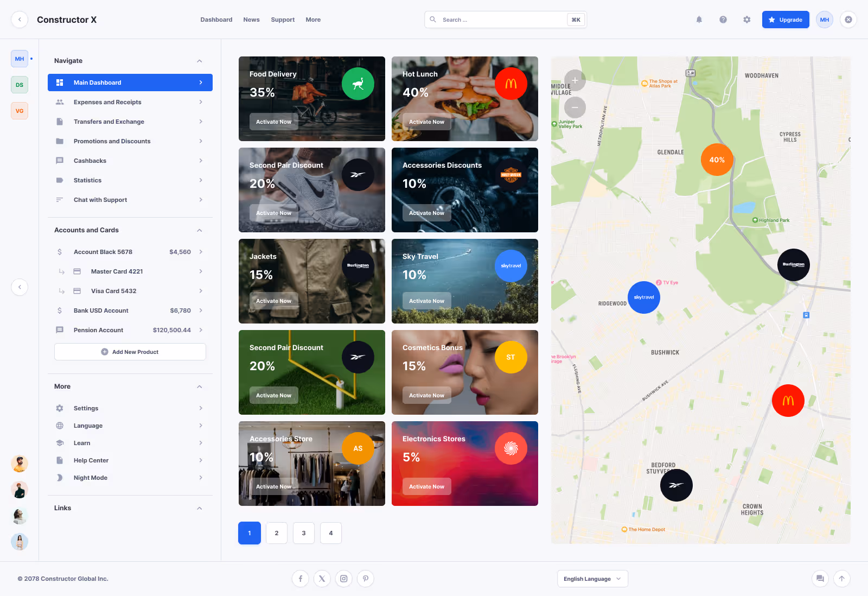
Task: Collapse the Accounts and Cards section
Action: pyautogui.click(x=200, y=230)
